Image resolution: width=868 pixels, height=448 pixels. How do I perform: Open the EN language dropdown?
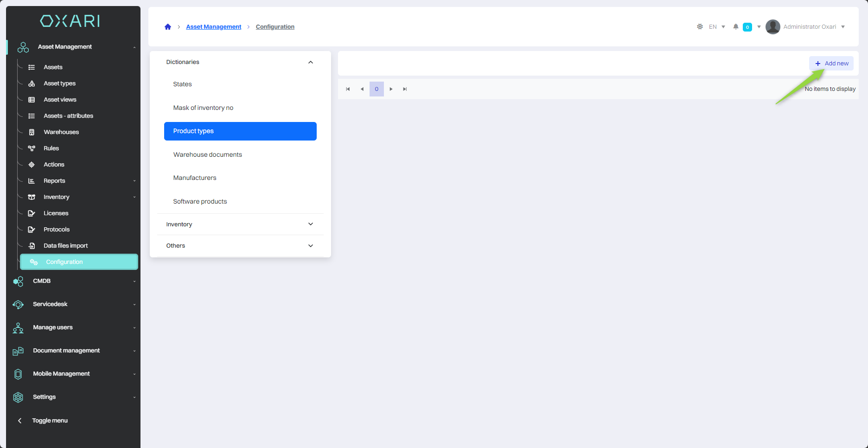pos(717,27)
